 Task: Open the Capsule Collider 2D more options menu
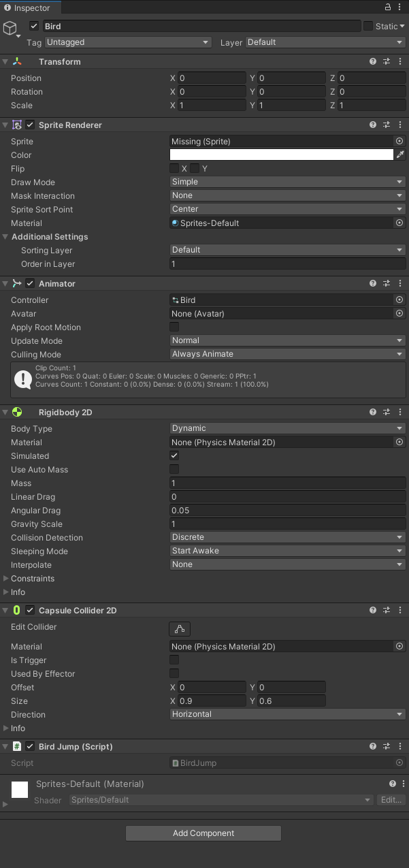tap(399, 610)
